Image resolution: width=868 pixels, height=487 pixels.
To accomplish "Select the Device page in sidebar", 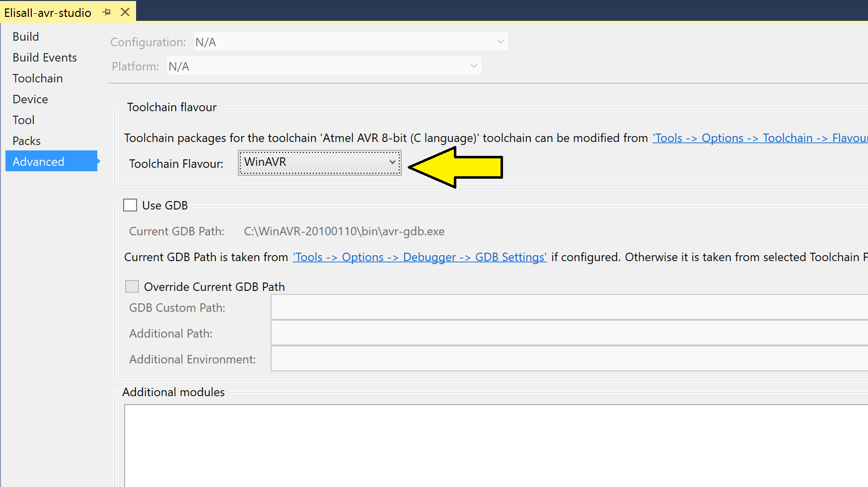I will click(x=30, y=99).
